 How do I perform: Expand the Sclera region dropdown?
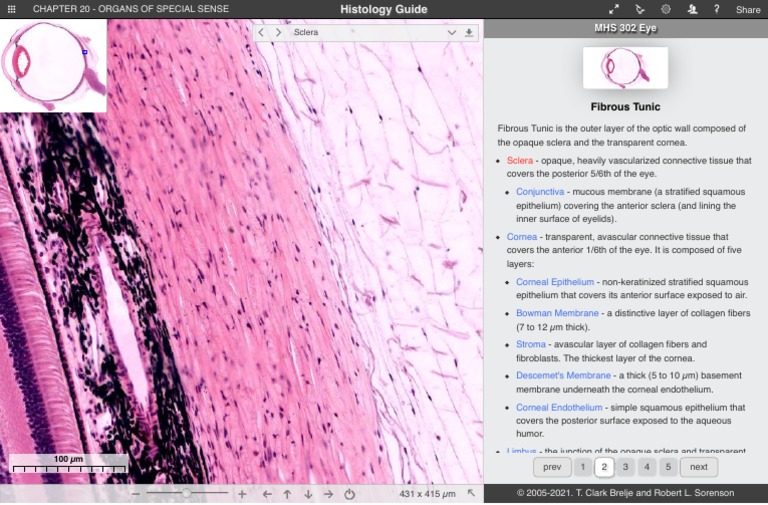[x=452, y=33]
